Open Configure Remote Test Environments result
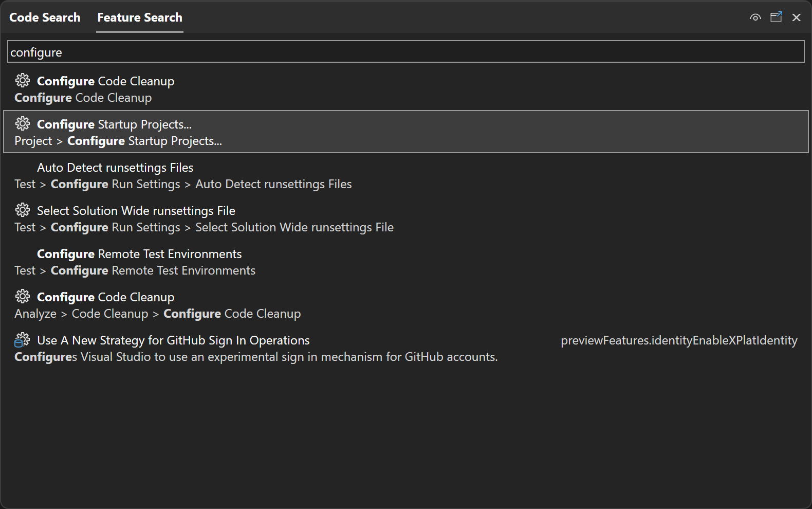 [139, 254]
